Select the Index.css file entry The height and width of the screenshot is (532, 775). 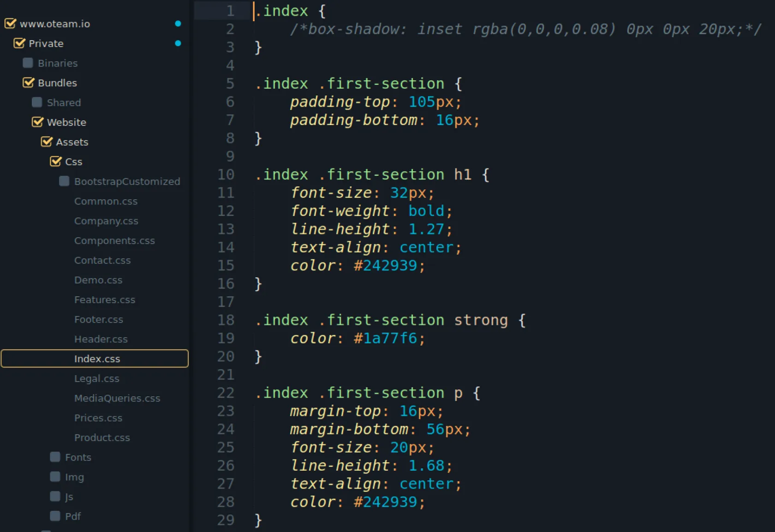97,359
